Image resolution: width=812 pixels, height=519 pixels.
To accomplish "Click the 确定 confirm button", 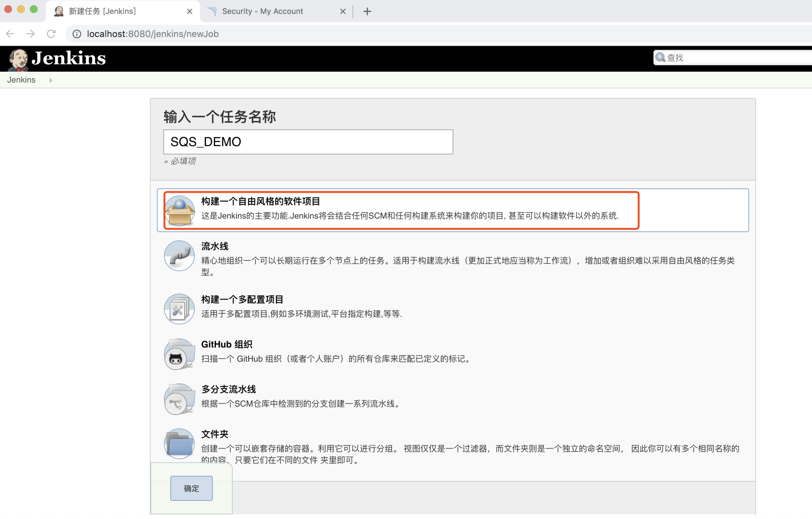I will click(x=192, y=488).
